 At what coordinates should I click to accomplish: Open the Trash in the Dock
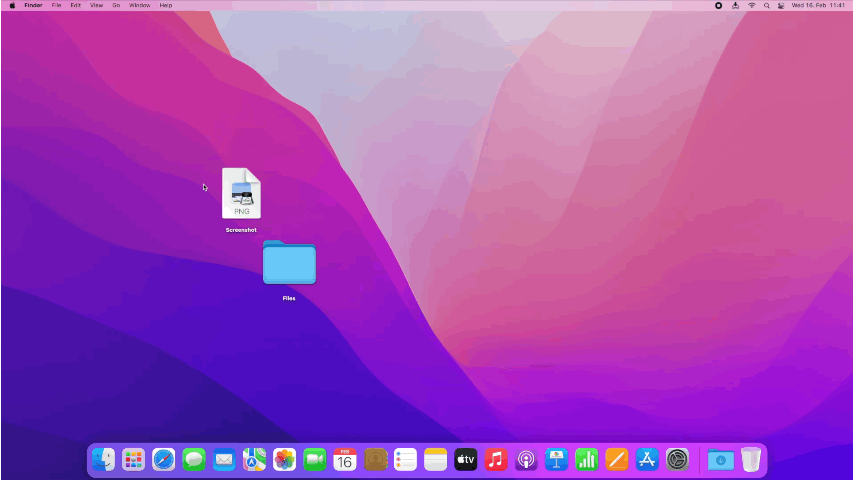pyautogui.click(x=751, y=460)
